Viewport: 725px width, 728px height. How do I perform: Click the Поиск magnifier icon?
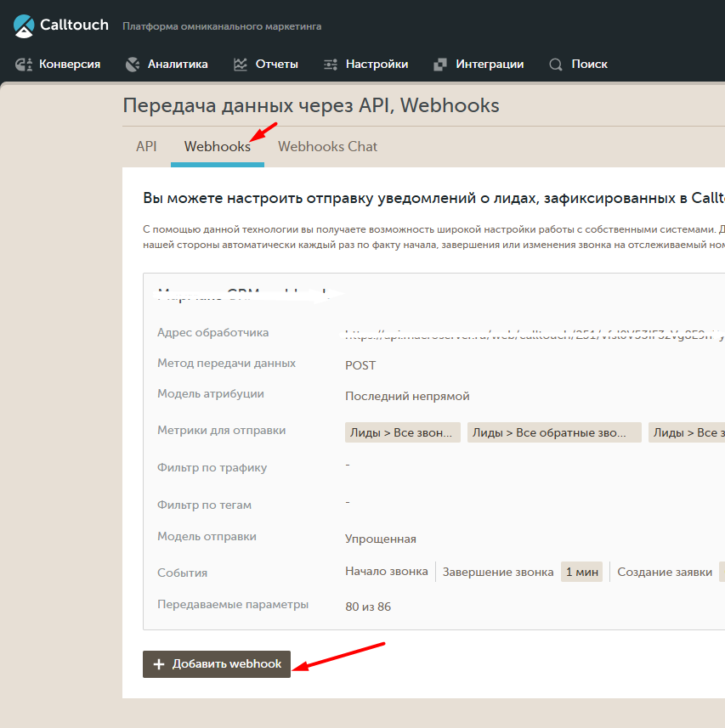(x=556, y=65)
